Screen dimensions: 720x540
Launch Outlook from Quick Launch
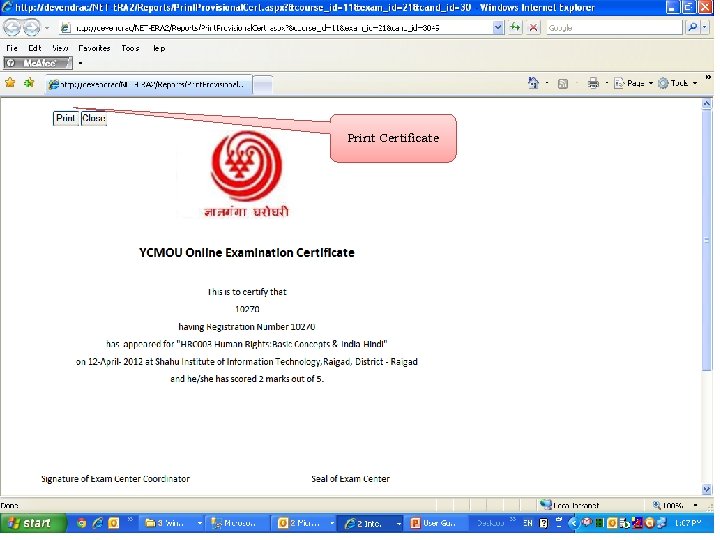coord(113,523)
